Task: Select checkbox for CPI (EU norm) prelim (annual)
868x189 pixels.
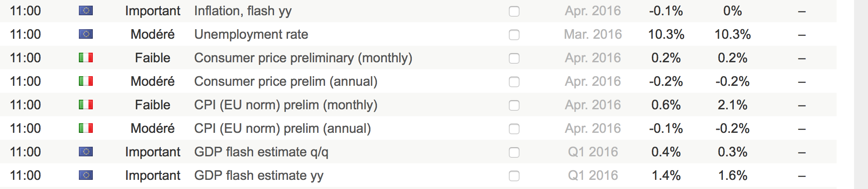Action: pyautogui.click(x=514, y=129)
